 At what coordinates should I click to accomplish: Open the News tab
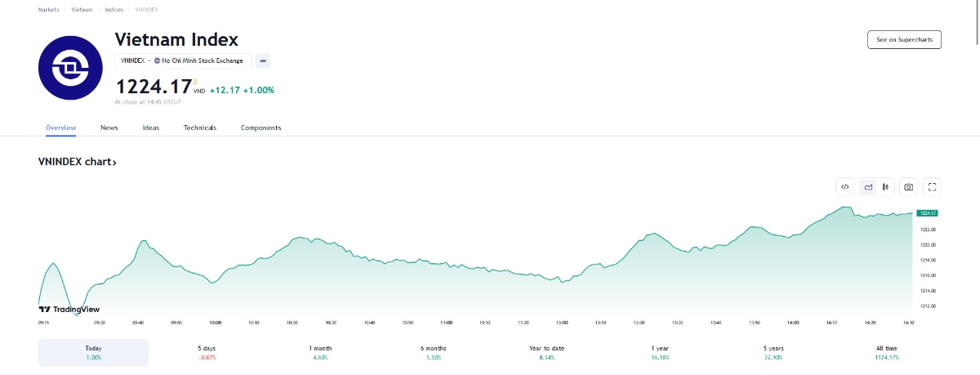click(x=109, y=127)
